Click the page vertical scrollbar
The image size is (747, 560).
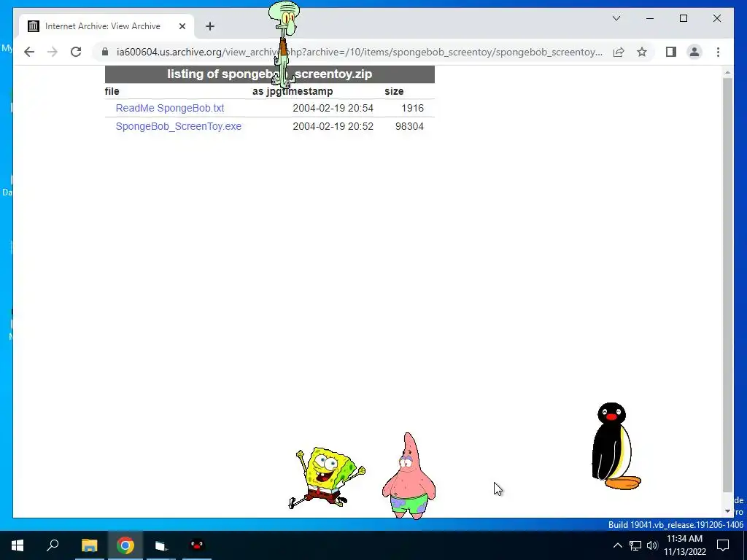point(727,284)
